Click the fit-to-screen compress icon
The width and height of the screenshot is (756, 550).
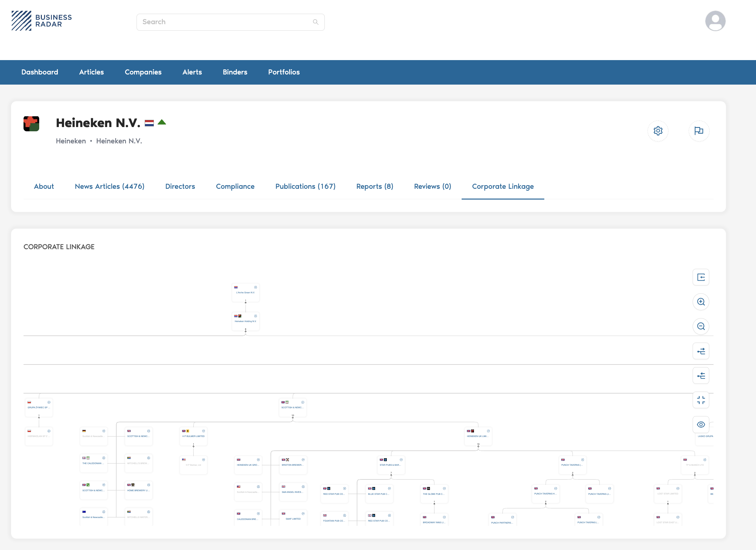pos(701,400)
